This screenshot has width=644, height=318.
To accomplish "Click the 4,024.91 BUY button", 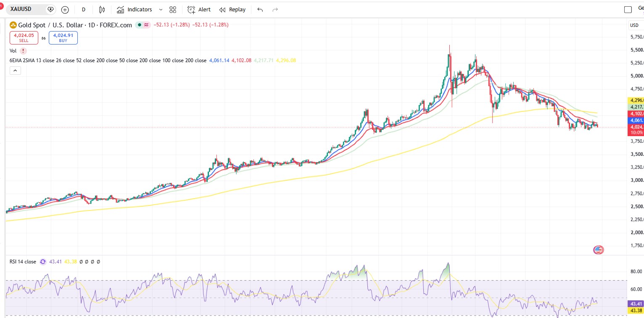I will click(x=63, y=38).
